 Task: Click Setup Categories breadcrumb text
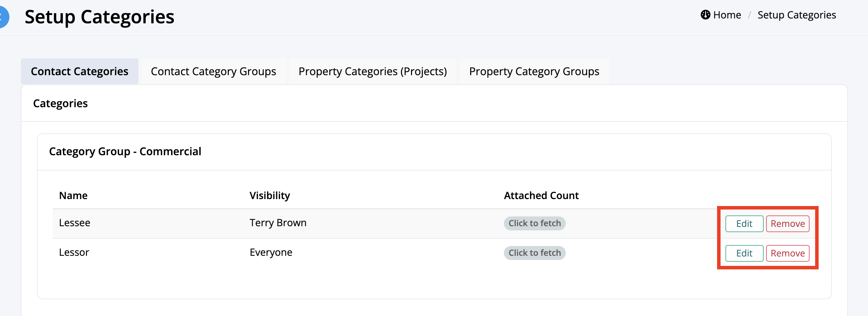pos(797,15)
